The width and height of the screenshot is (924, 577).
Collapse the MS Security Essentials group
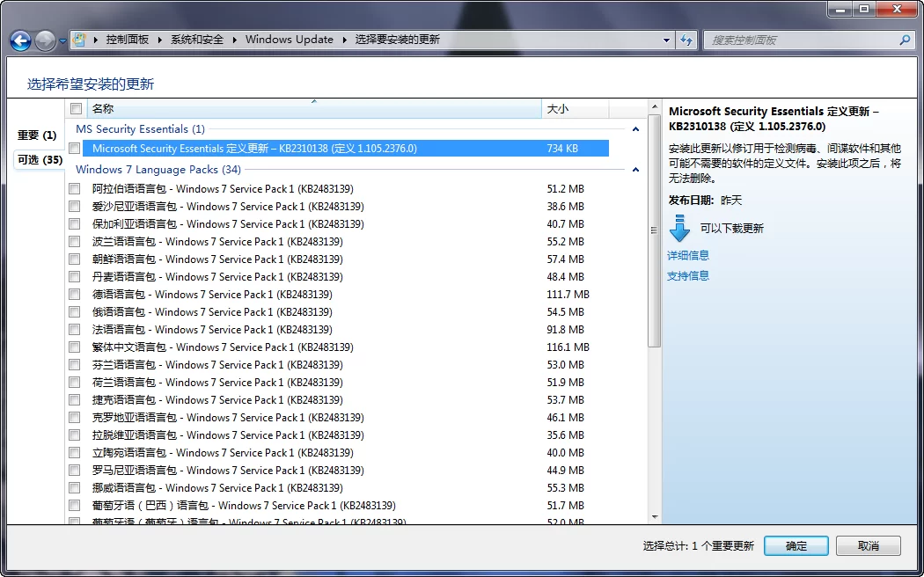coord(635,129)
